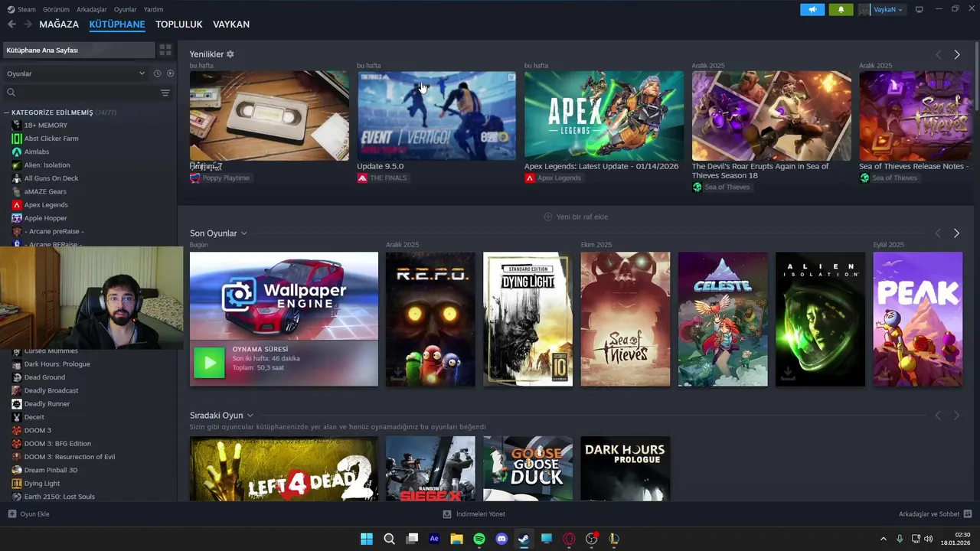The height and width of the screenshot is (551, 980).
Task: Open Sıradaki Oyun shelf dropdown
Action: 250,416
